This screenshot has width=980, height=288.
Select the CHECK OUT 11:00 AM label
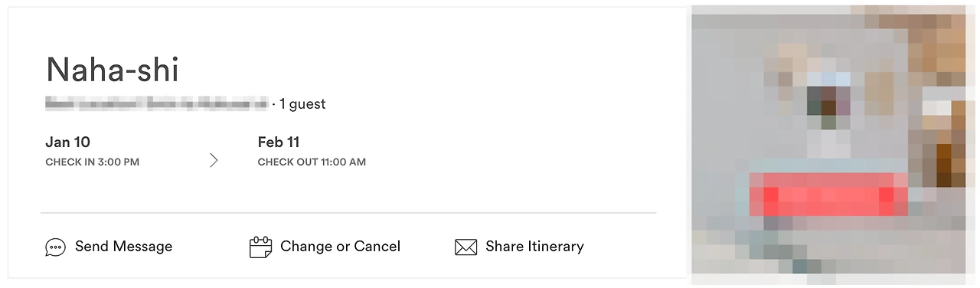coord(312,162)
